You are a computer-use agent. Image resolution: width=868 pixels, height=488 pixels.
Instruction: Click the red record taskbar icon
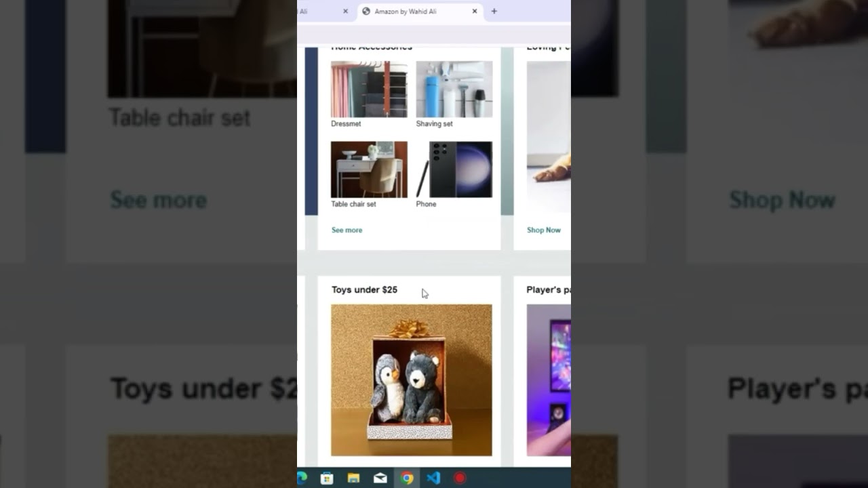(460, 478)
